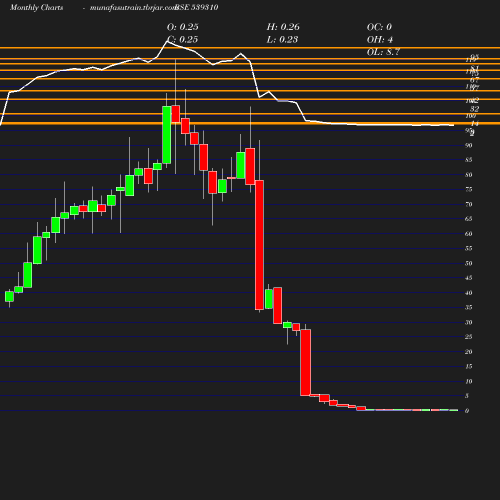The image size is (500, 500).
Task: Click the "OH: 4" reading
Action: point(380,40)
